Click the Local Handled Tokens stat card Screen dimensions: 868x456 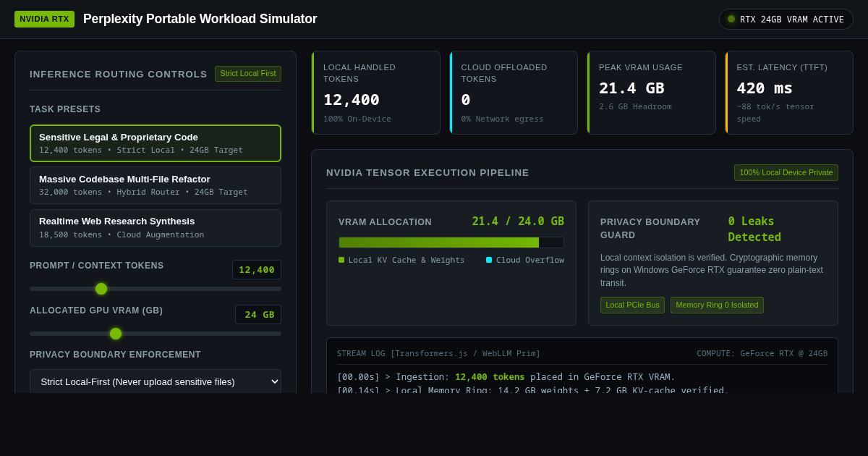(x=375, y=93)
